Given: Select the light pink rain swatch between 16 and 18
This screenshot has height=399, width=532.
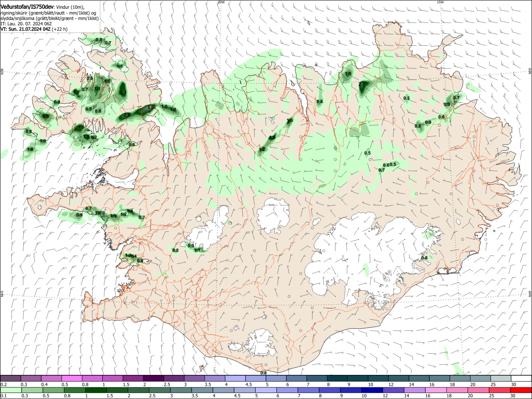Looking at the screenshot, I should click(436, 390).
